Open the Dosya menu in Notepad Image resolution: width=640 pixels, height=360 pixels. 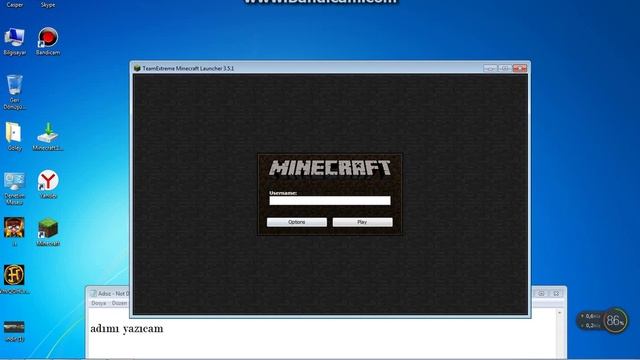98,303
